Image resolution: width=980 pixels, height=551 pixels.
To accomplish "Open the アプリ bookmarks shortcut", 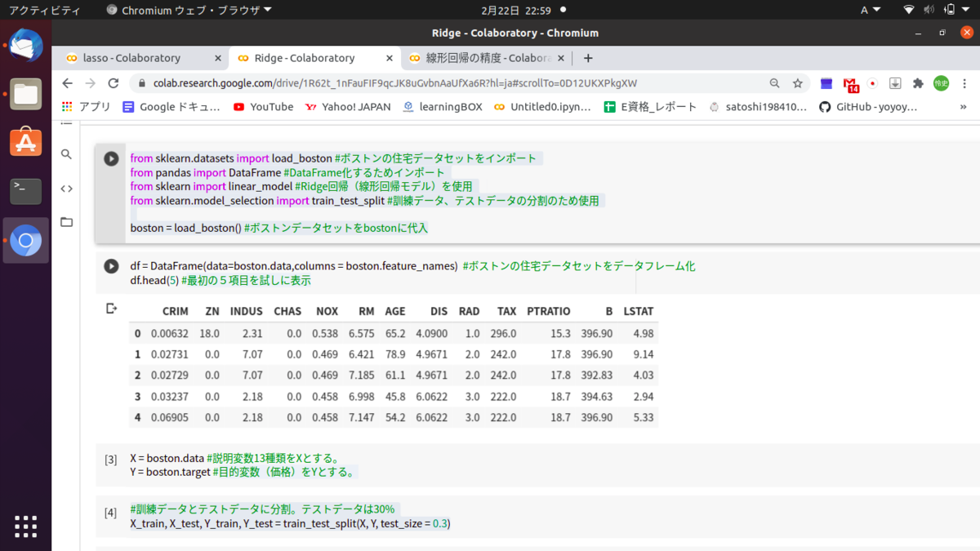I will (87, 107).
